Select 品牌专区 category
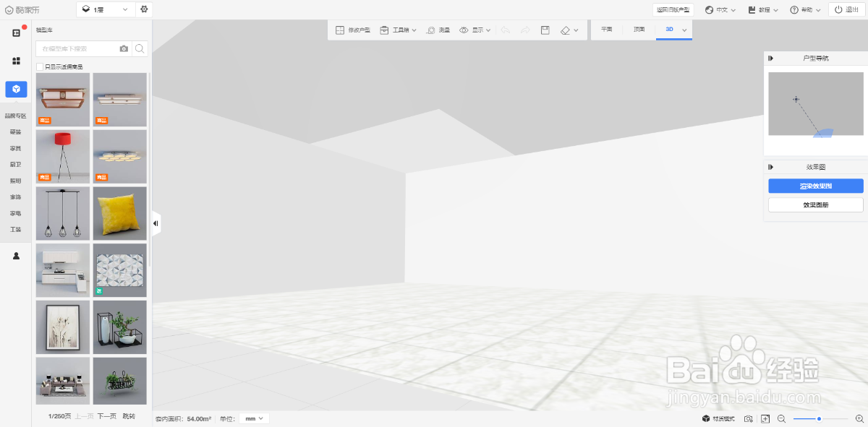The image size is (868, 427). tap(16, 116)
